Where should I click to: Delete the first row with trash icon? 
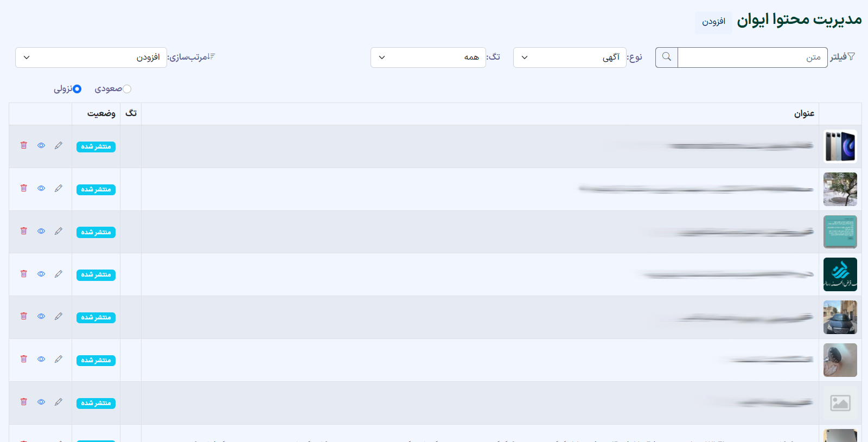[23, 145]
